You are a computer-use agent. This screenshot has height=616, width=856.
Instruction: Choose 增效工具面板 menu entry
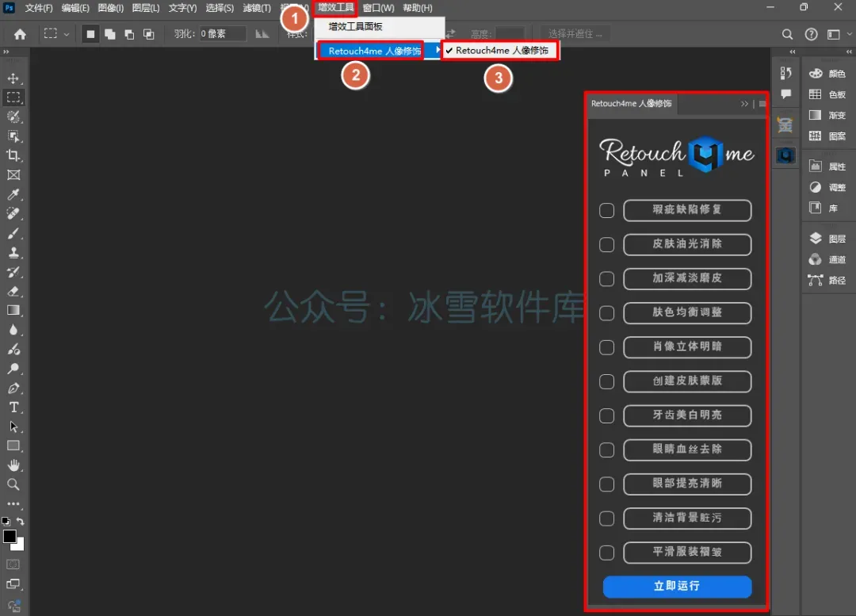pyautogui.click(x=380, y=27)
